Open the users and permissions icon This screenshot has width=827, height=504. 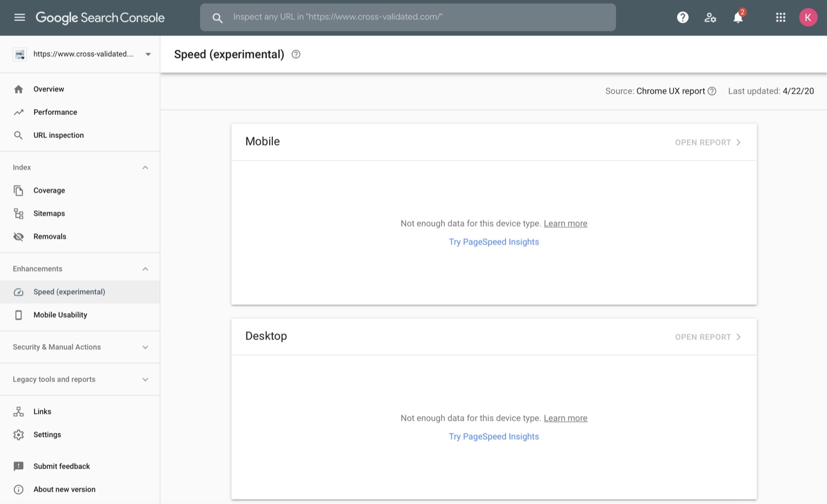coord(710,18)
